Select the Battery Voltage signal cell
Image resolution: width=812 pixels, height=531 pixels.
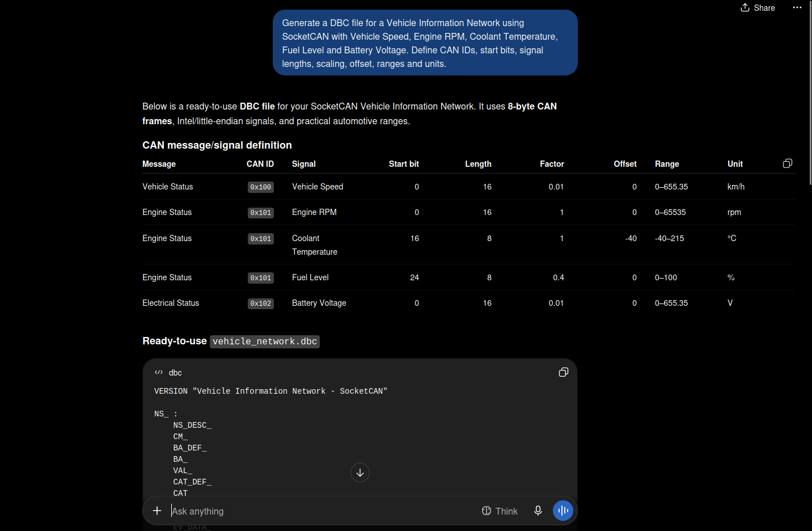pos(319,303)
